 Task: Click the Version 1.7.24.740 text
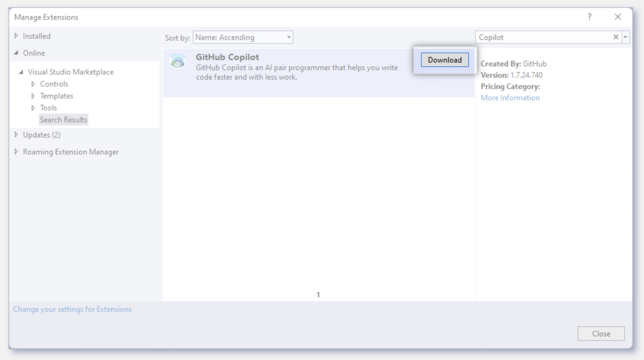512,75
